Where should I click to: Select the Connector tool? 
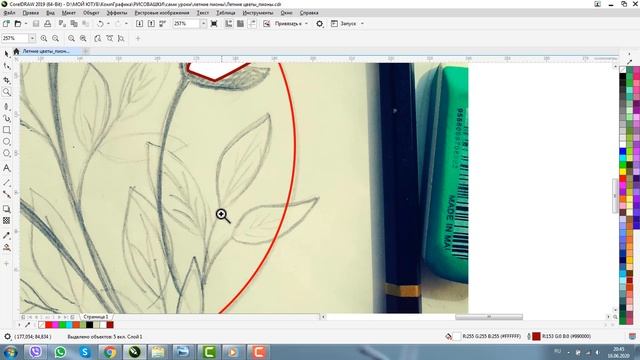[7, 194]
